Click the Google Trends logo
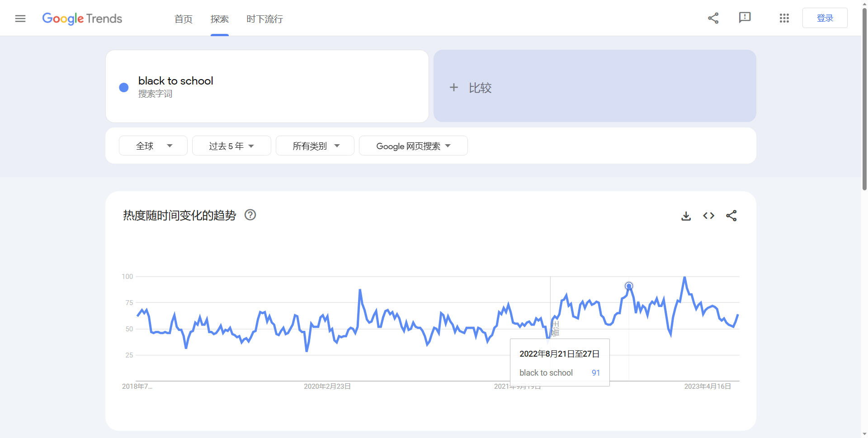Viewport: 868px width, 438px height. click(82, 19)
